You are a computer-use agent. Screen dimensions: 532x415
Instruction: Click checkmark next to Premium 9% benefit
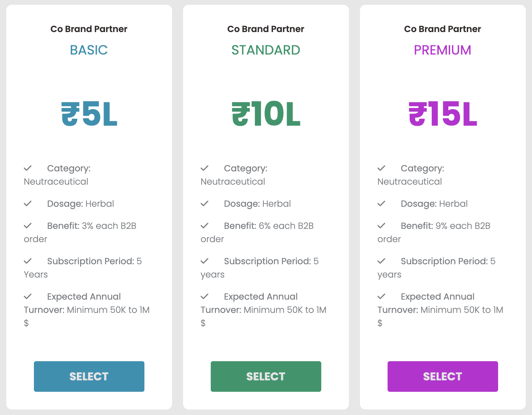tap(382, 226)
